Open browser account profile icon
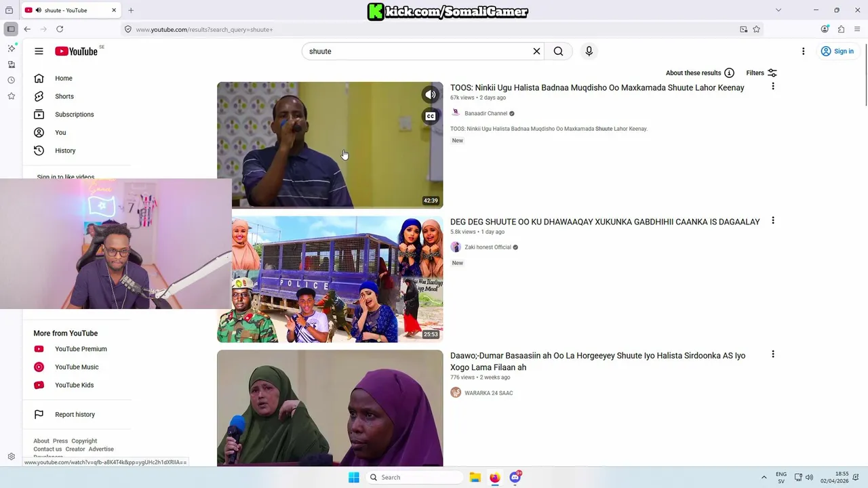 tap(825, 29)
